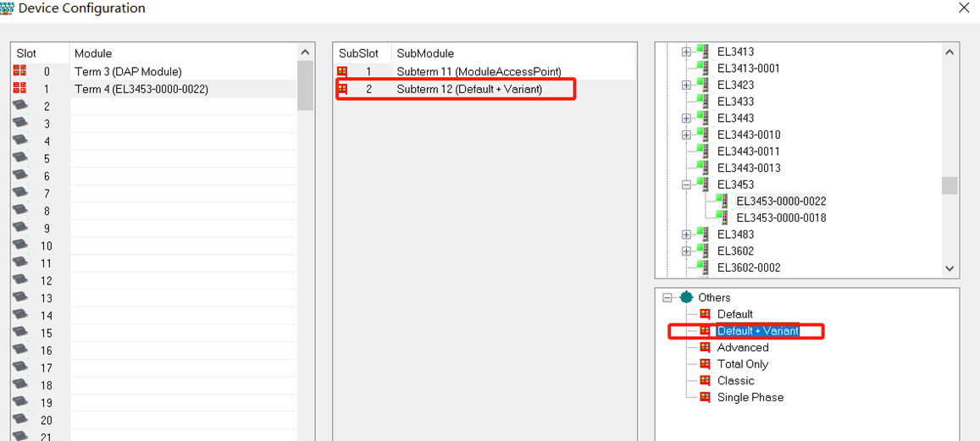Viewport: 980px width, 441px height.
Task: Click the empty slot 15 icon
Action: (19, 332)
